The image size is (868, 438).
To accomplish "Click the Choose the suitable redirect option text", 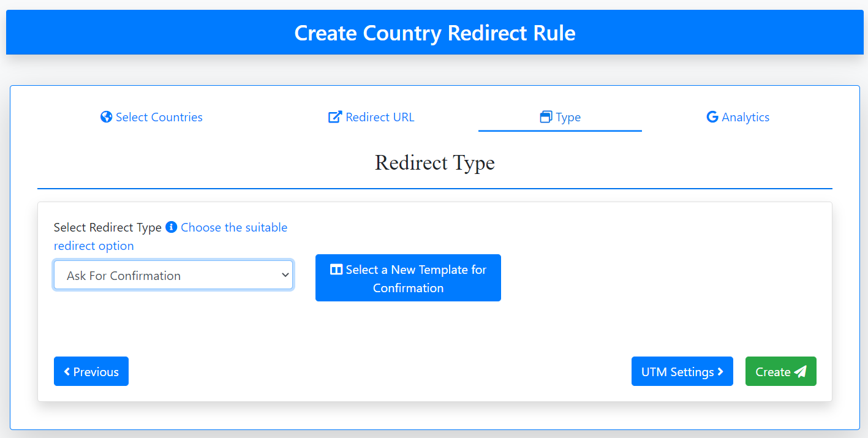I will (234, 228).
